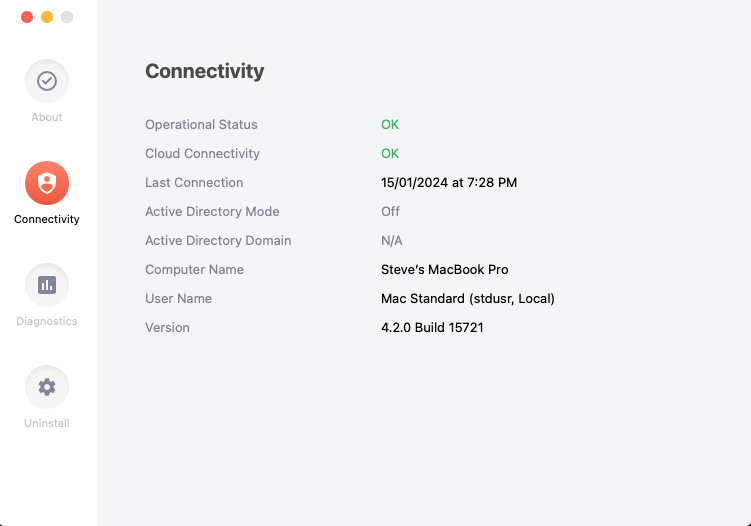Close the window with red button
The image size is (751, 526).
click(27, 17)
